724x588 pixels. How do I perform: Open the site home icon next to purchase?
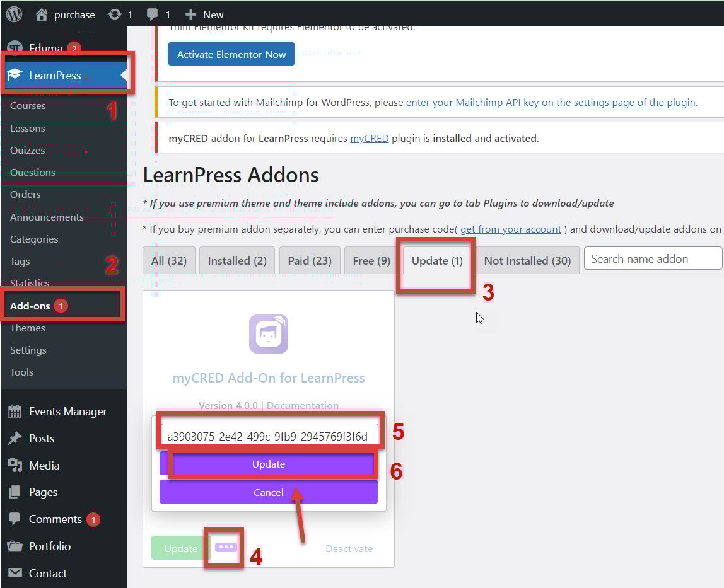coord(42,14)
